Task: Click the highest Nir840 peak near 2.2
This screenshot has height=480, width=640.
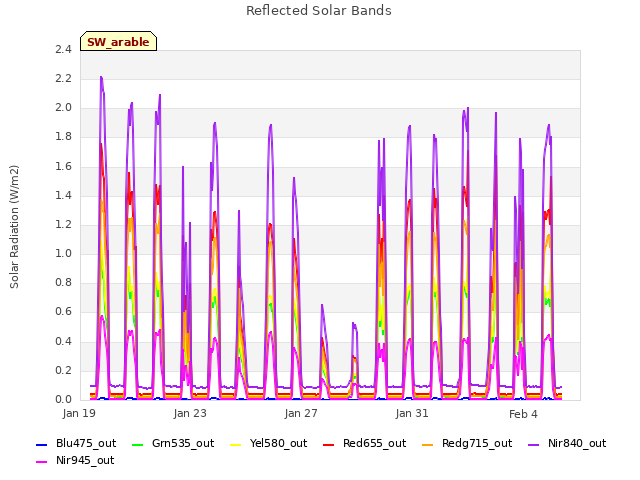Action: point(101,77)
